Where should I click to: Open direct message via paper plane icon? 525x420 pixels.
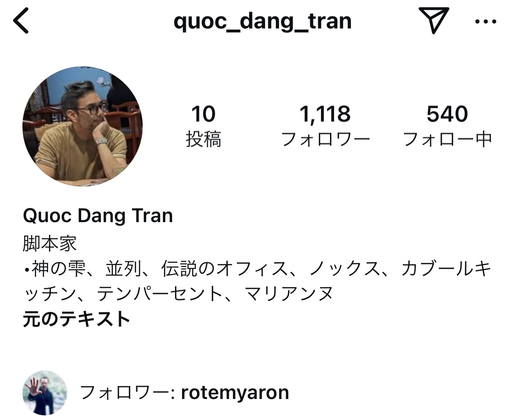[433, 20]
